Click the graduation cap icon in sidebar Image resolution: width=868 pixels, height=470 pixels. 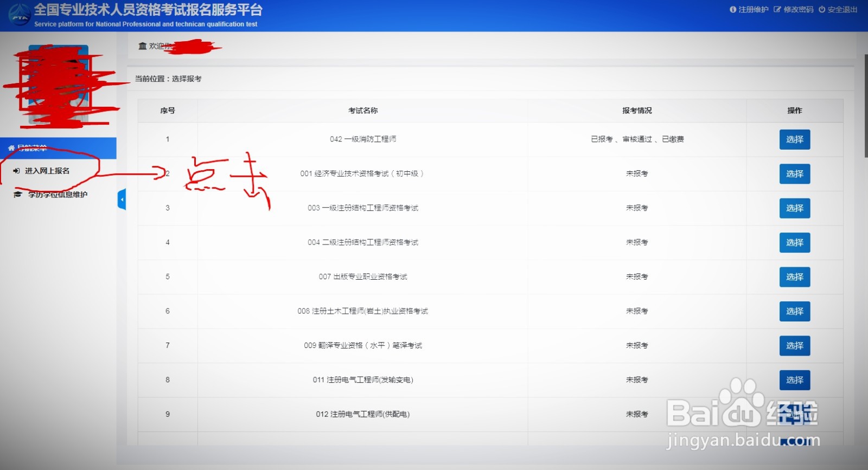[17, 195]
